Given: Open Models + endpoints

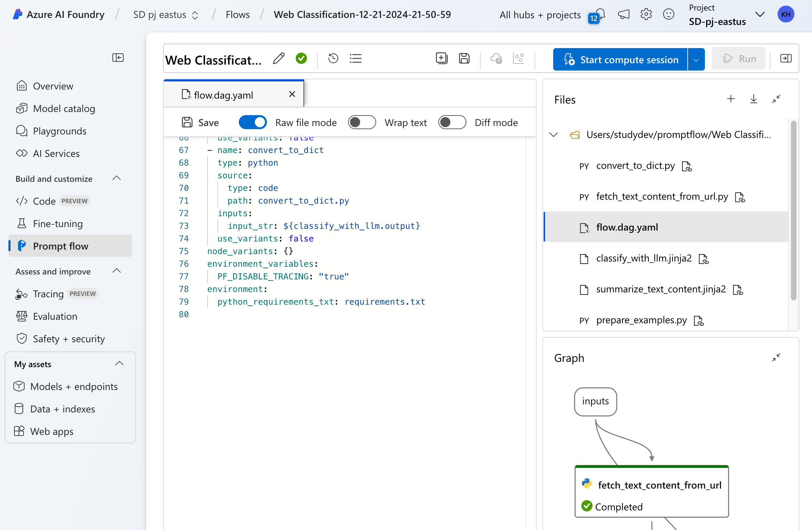Looking at the screenshot, I should point(70,386).
